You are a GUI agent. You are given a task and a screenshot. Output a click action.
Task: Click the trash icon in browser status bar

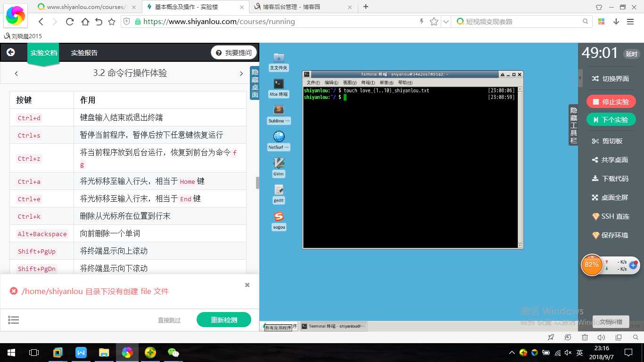(x=585, y=337)
